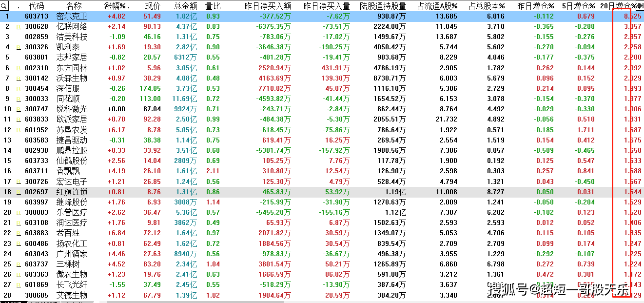Viewport: 644px width, 303px height.
Task: Click 现价 value 174.85 for 深信服
Action: pyautogui.click(x=150, y=89)
